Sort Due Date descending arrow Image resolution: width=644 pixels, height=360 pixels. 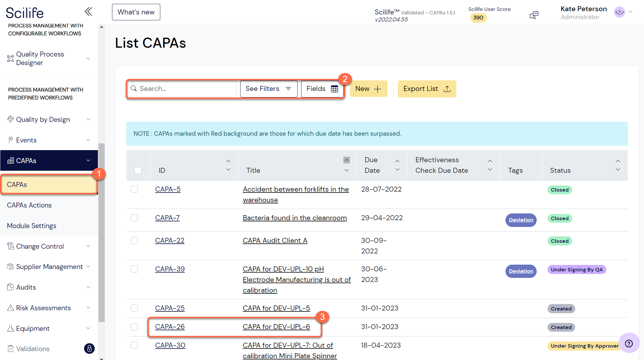397,170
